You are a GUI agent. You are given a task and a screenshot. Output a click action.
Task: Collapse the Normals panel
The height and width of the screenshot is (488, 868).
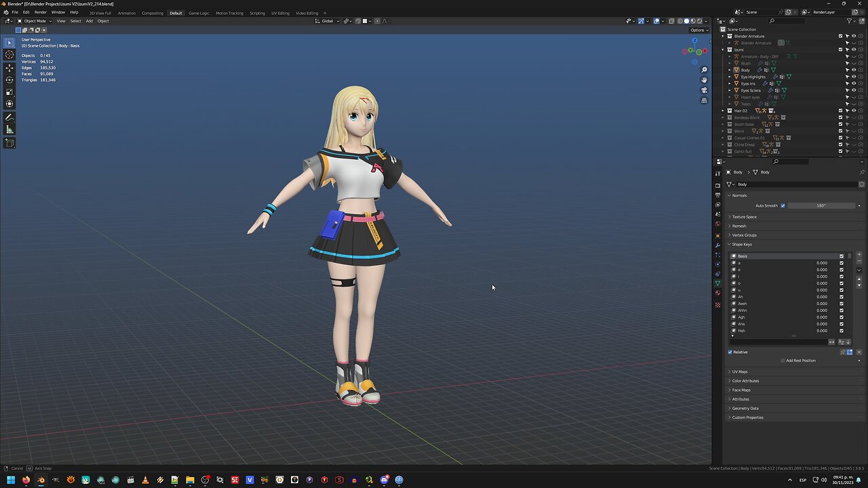pos(739,195)
